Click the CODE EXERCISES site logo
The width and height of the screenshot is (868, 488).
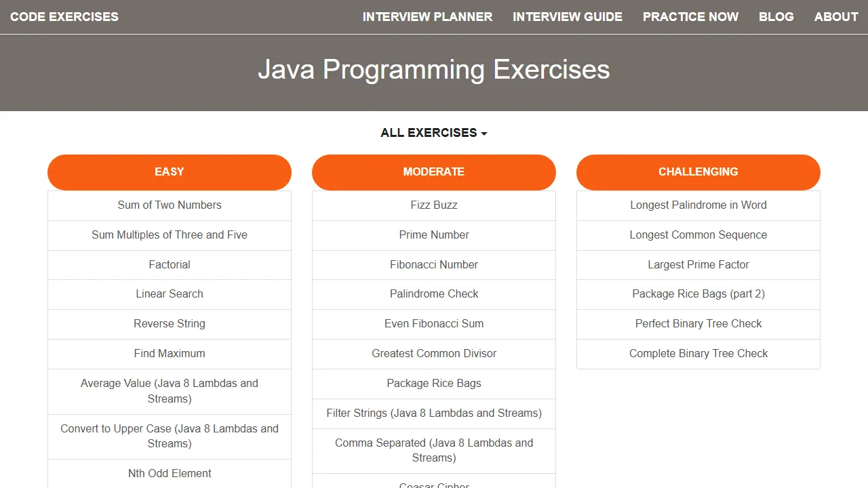pyautogui.click(x=64, y=16)
